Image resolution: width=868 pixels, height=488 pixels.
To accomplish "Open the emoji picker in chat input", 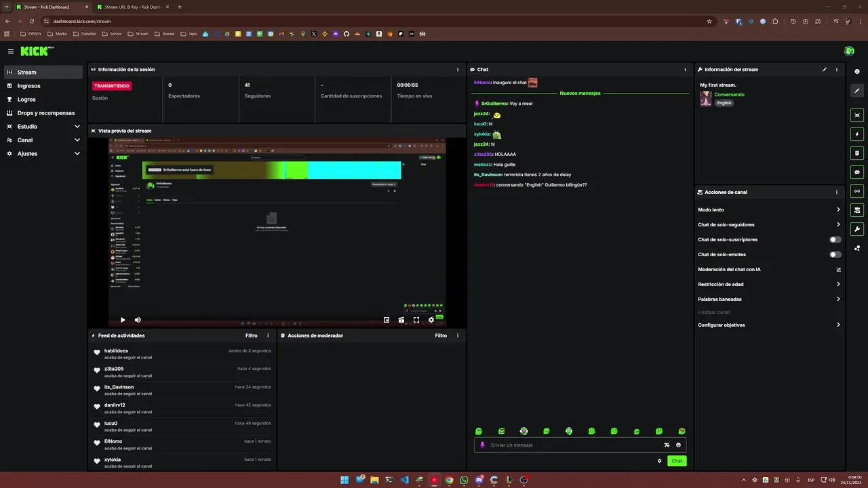I will click(x=678, y=445).
